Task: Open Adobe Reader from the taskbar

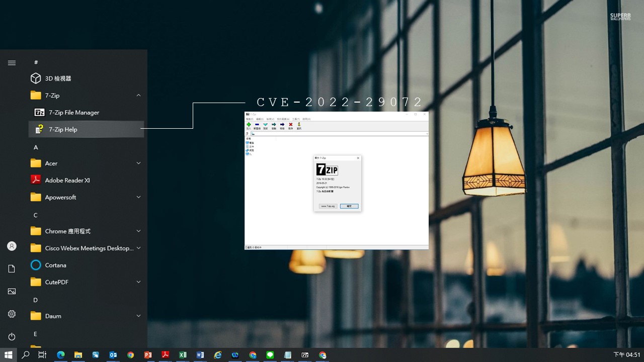Action: click(165, 355)
